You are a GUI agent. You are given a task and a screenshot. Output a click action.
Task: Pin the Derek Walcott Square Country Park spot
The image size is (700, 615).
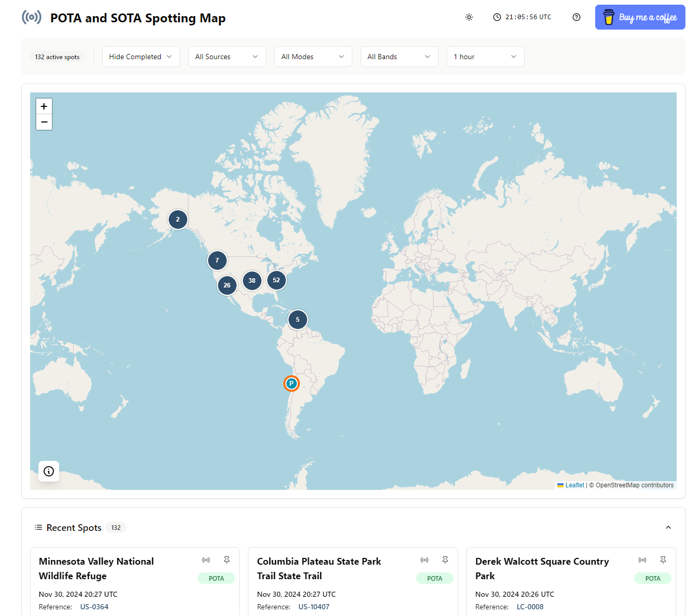click(x=663, y=560)
